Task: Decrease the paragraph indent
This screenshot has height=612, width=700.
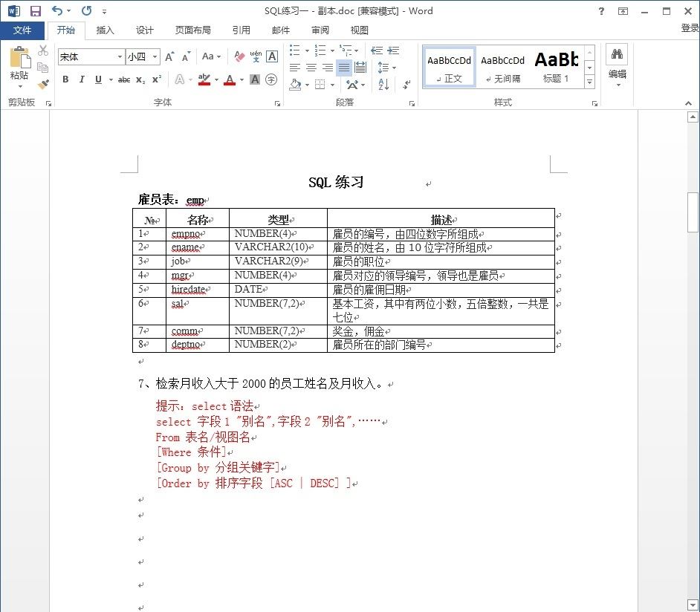Action: coord(376,51)
